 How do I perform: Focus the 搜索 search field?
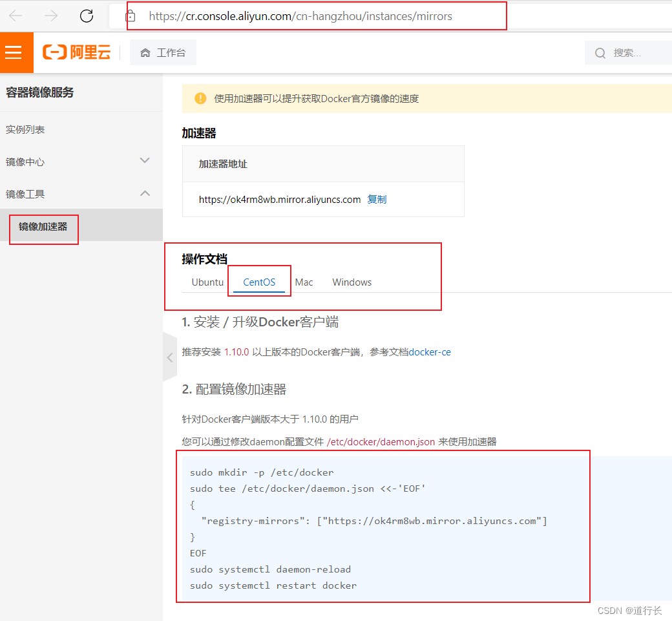click(x=628, y=53)
